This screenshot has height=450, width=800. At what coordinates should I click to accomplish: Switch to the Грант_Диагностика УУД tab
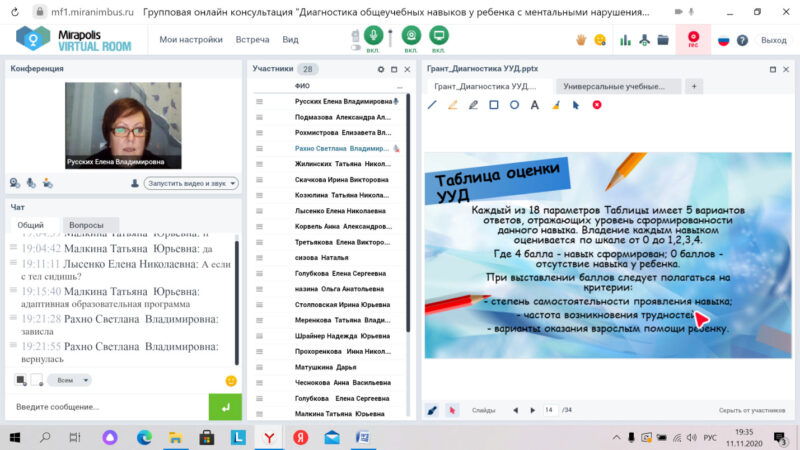(485, 86)
